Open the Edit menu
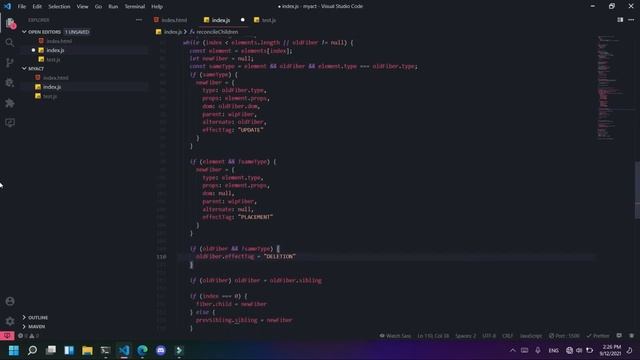Viewport: 640px width, 360px height. 37,6
